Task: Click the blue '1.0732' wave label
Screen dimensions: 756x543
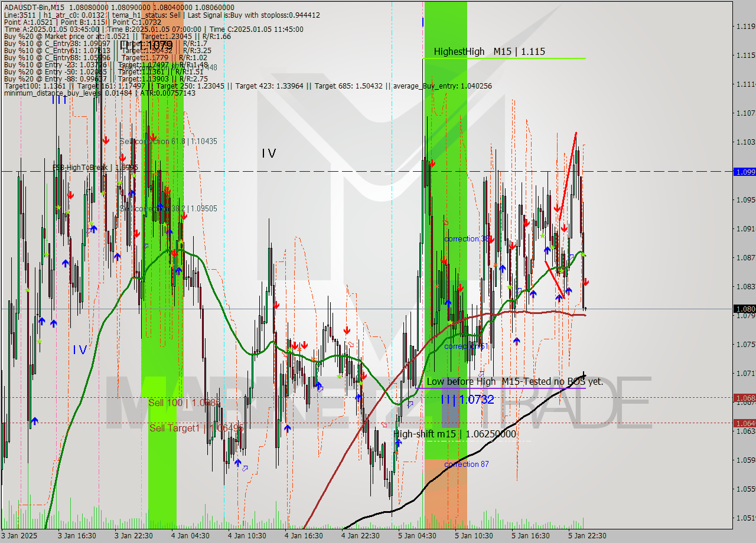Action: (x=468, y=400)
